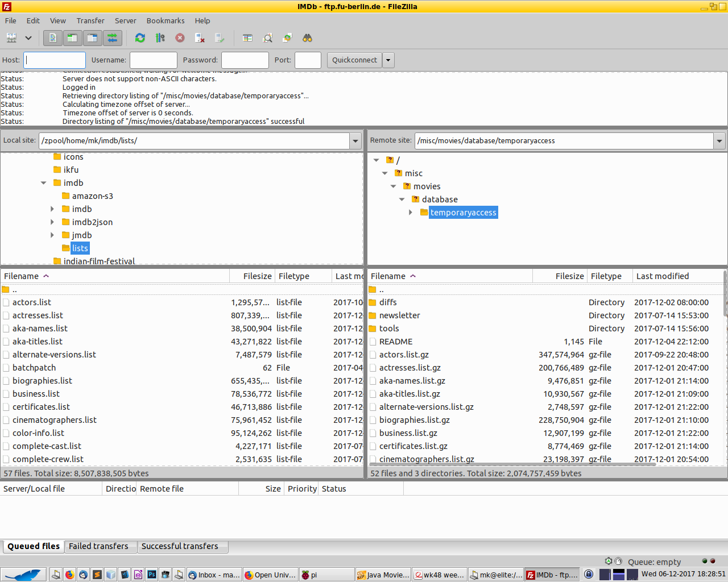Open the Remote site path dropdown
The image size is (728, 582).
[719, 141]
